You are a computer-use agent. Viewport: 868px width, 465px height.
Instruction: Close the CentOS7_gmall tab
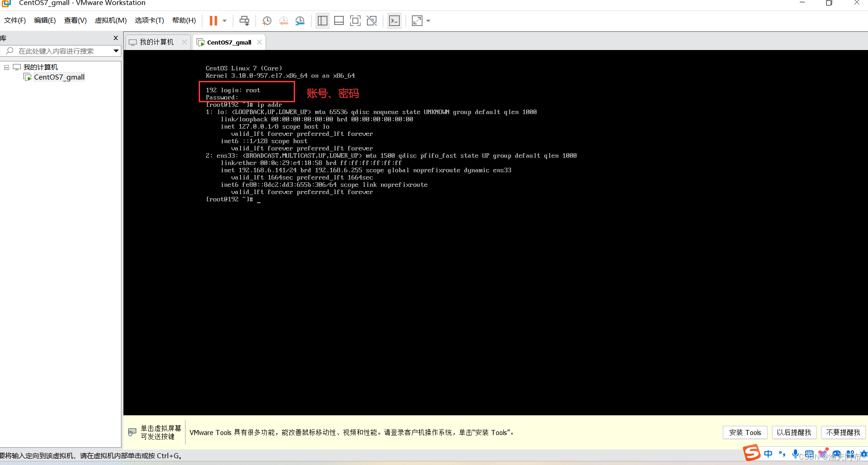point(259,42)
